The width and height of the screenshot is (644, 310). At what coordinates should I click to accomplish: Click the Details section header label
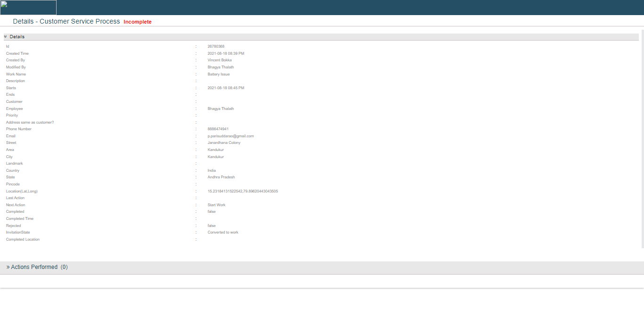coord(17,37)
